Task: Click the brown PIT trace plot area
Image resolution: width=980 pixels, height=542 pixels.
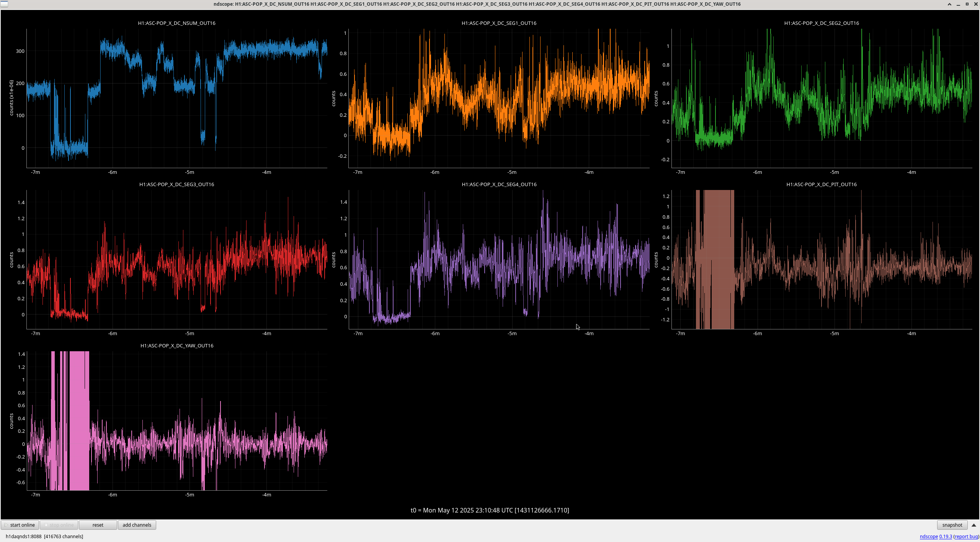Action: click(822, 259)
